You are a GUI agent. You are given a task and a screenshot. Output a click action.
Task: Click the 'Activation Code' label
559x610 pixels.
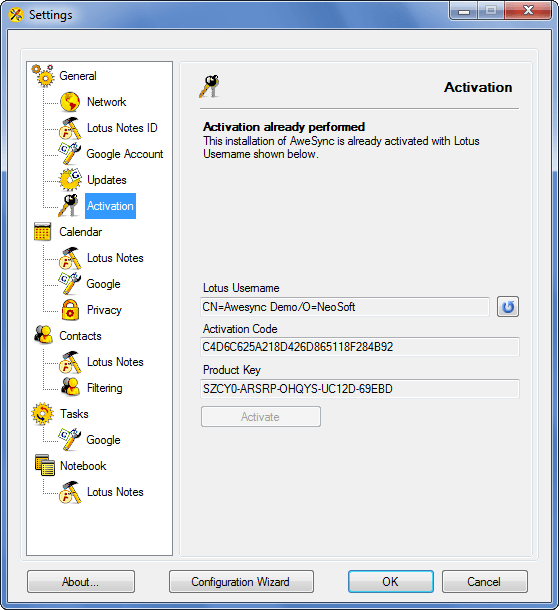[x=240, y=329]
